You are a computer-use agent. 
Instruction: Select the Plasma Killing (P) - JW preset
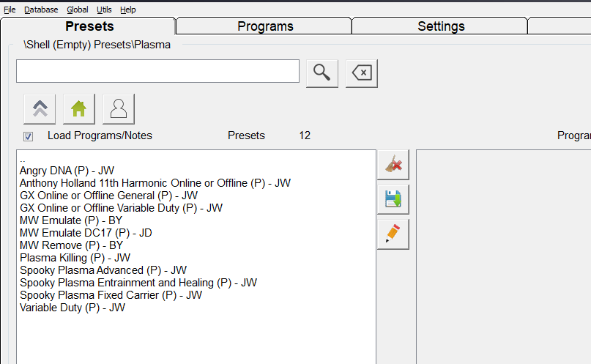[75, 258]
